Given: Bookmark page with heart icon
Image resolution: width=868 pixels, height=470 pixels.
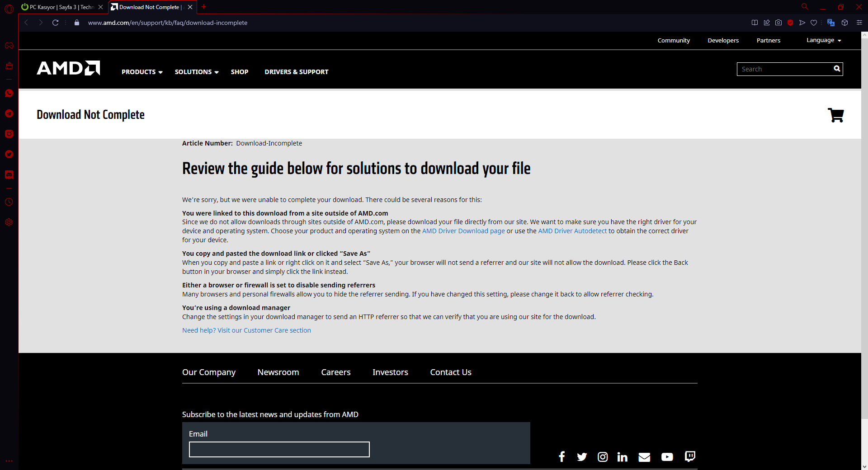Looking at the screenshot, I should [814, 23].
